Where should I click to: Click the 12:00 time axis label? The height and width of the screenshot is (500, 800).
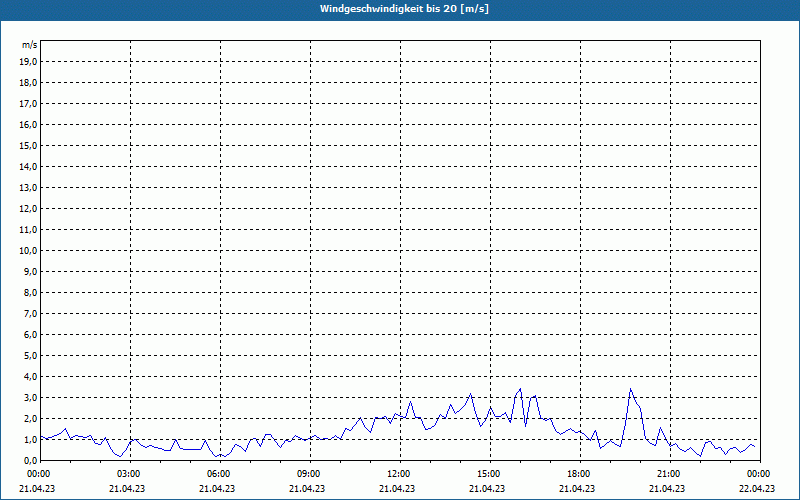pos(400,474)
